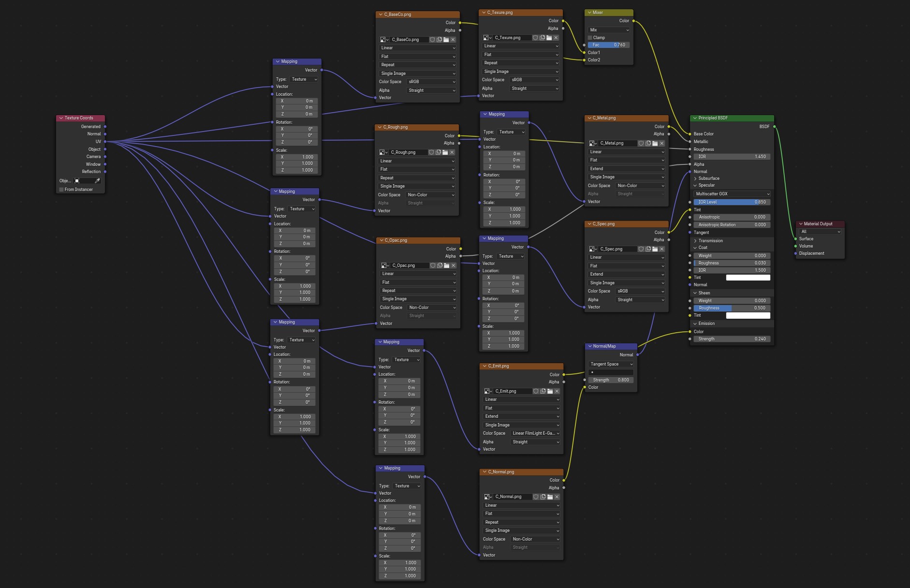This screenshot has width=910, height=588.
Task: Click open folder icon in C_Texure.png node
Action: coord(549,38)
